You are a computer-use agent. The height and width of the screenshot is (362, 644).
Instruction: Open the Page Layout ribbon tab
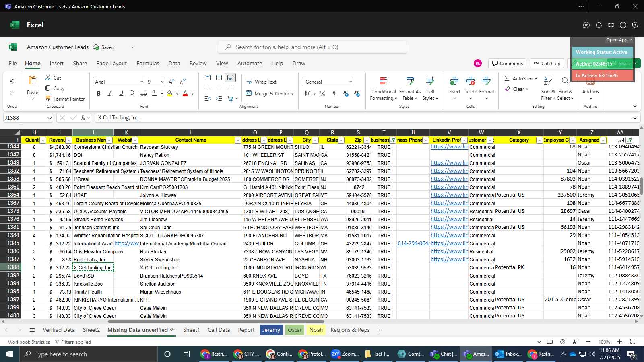coord(111,63)
